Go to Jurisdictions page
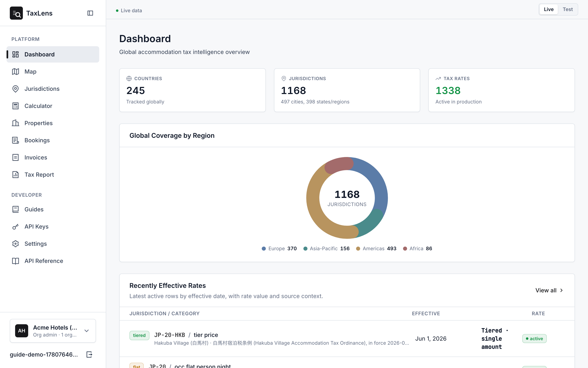Viewport: 588px width, 368px height. point(53,89)
